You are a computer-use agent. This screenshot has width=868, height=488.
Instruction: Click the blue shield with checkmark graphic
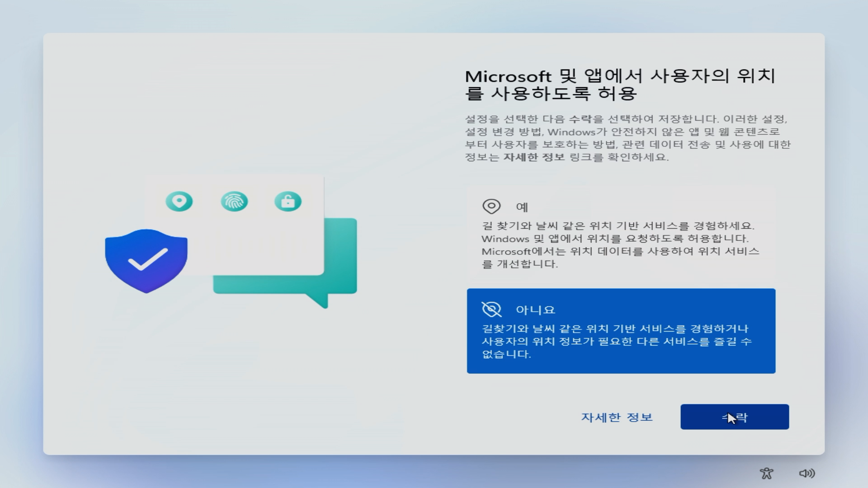[x=146, y=261]
